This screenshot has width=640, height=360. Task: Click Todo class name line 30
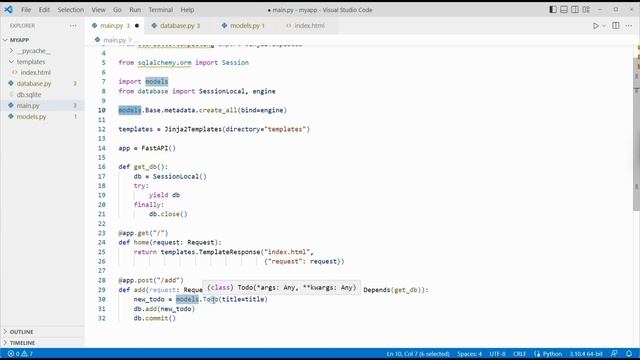click(210, 300)
